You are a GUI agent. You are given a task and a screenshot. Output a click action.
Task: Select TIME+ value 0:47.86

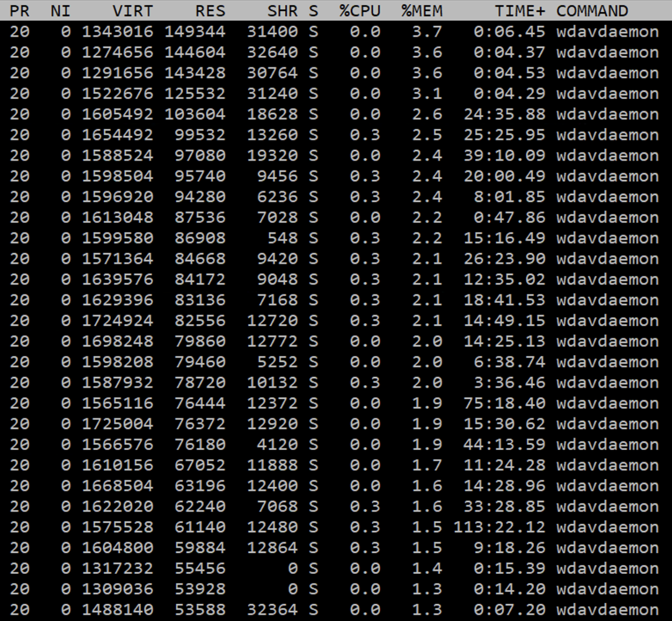[509, 217]
